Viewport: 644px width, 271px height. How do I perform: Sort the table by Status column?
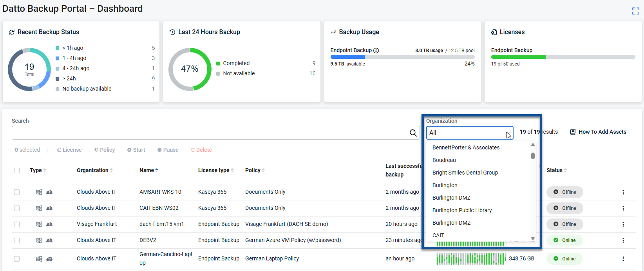click(x=557, y=170)
